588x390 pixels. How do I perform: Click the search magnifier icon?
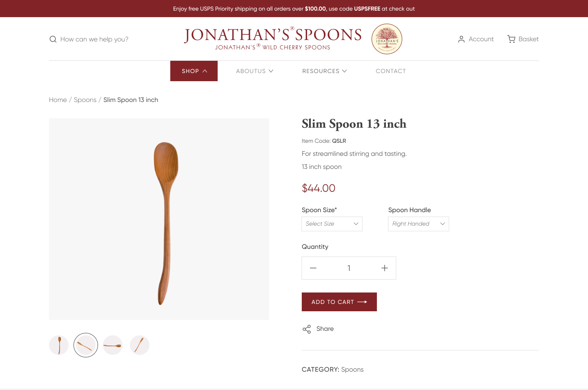[53, 39]
